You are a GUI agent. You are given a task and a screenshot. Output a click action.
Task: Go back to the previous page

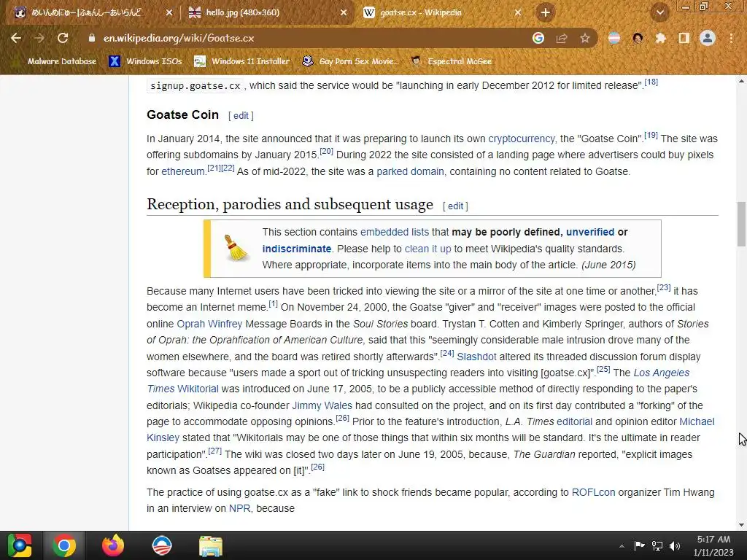[x=16, y=38]
